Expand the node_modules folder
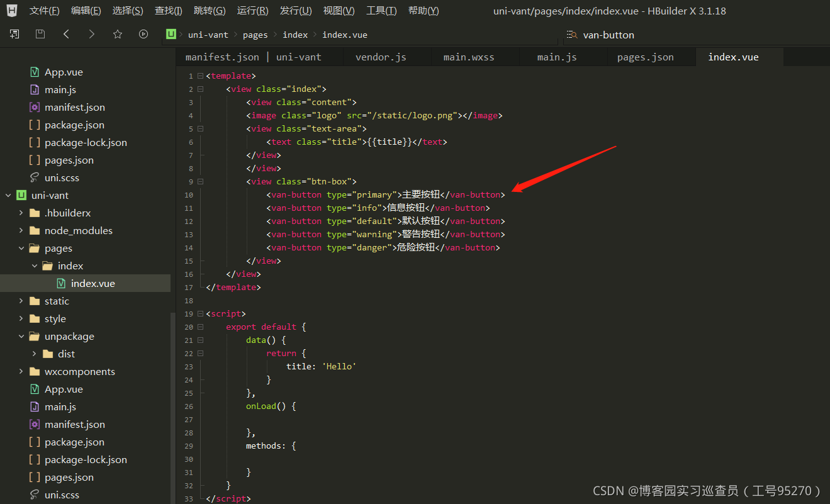 (x=21, y=230)
